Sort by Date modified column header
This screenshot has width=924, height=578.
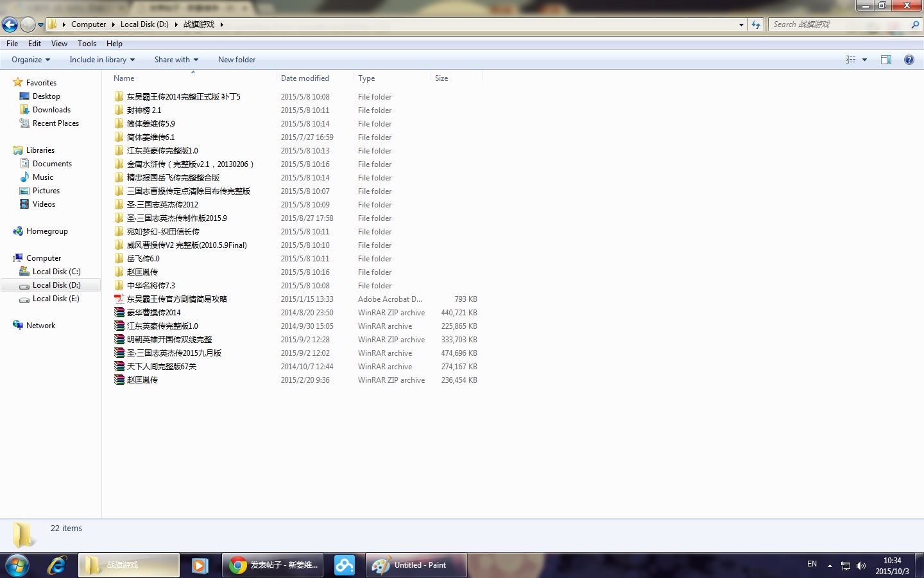(x=315, y=78)
